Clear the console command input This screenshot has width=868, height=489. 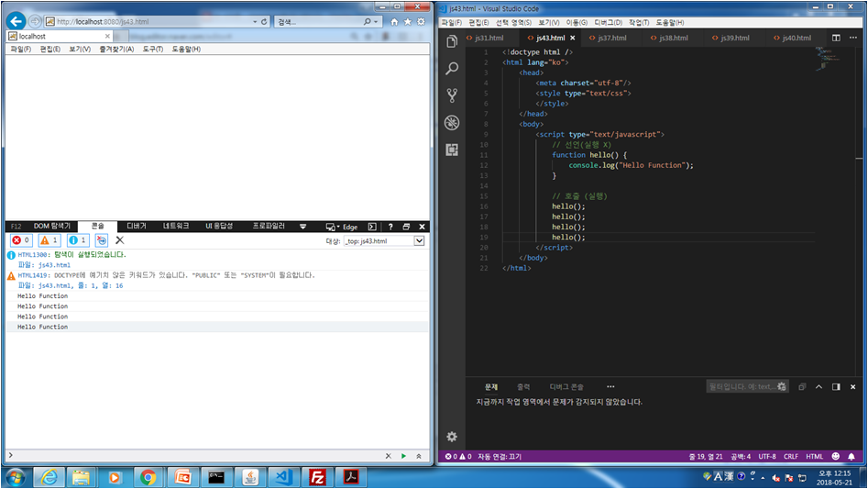(388, 456)
